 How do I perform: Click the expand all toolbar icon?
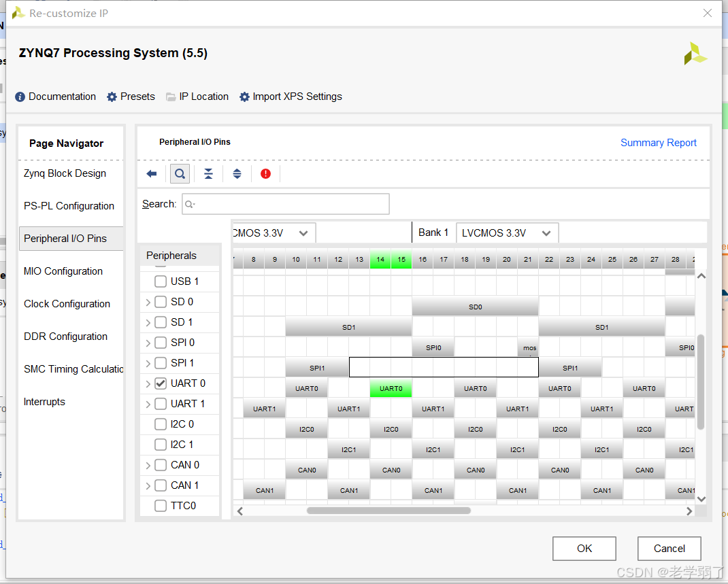click(237, 174)
